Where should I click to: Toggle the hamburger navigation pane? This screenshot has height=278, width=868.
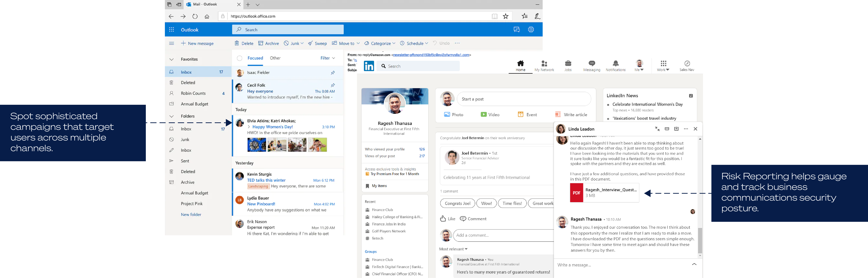[171, 43]
